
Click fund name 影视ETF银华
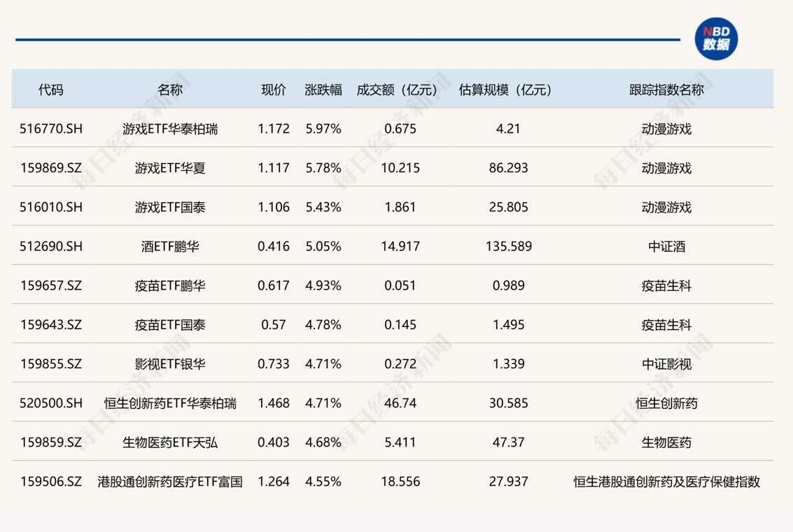click(170, 364)
